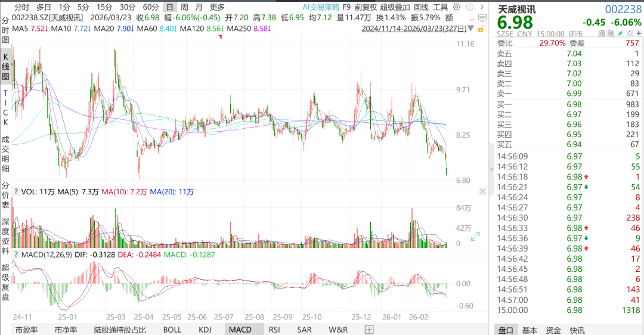Open AI交易策略 link

(x=321, y=7)
